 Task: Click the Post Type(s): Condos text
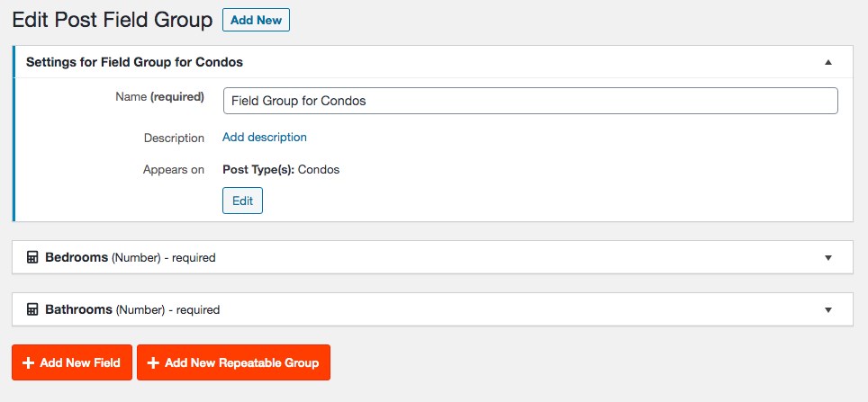(281, 170)
